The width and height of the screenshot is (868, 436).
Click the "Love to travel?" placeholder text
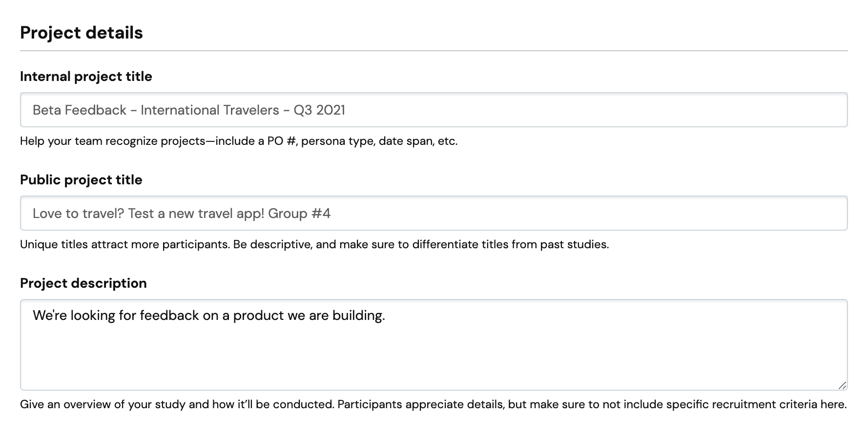78,214
